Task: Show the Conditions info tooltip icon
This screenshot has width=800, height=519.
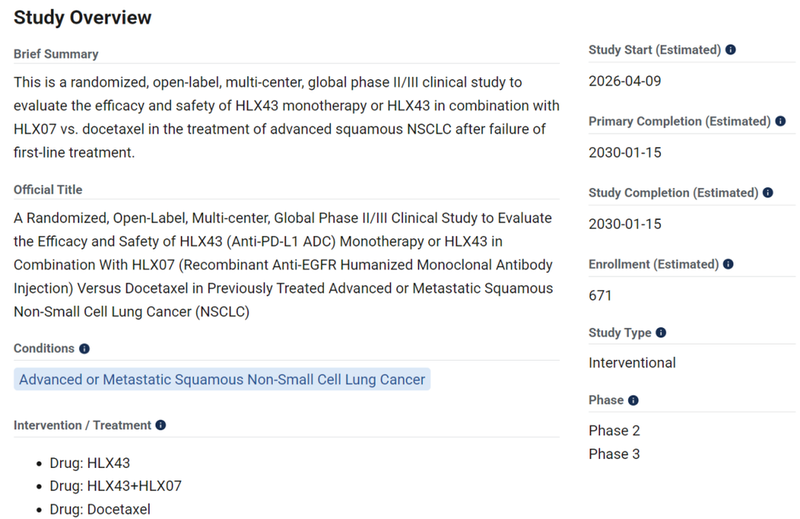Action: click(x=84, y=349)
